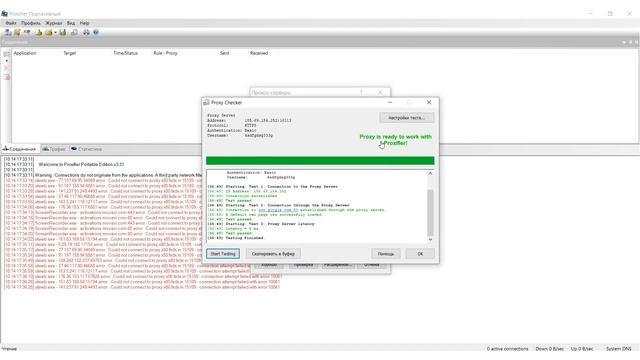Click 'Up 0 B/sec' in status bar
The width and height of the screenshot is (640, 360).
pyautogui.click(x=582, y=349)
